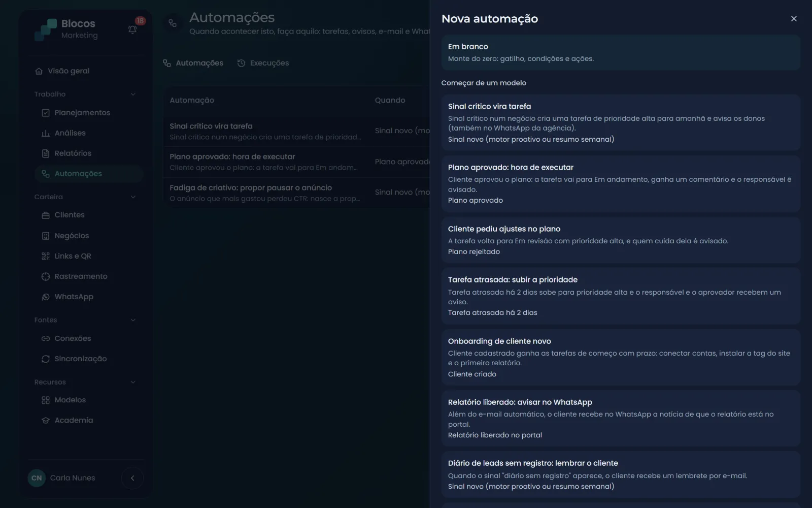Select the Relatório liberado: avisar no WhatsApp template
Image resolution: width=812 pixels, height=508 pixels.
pos(621,419)
